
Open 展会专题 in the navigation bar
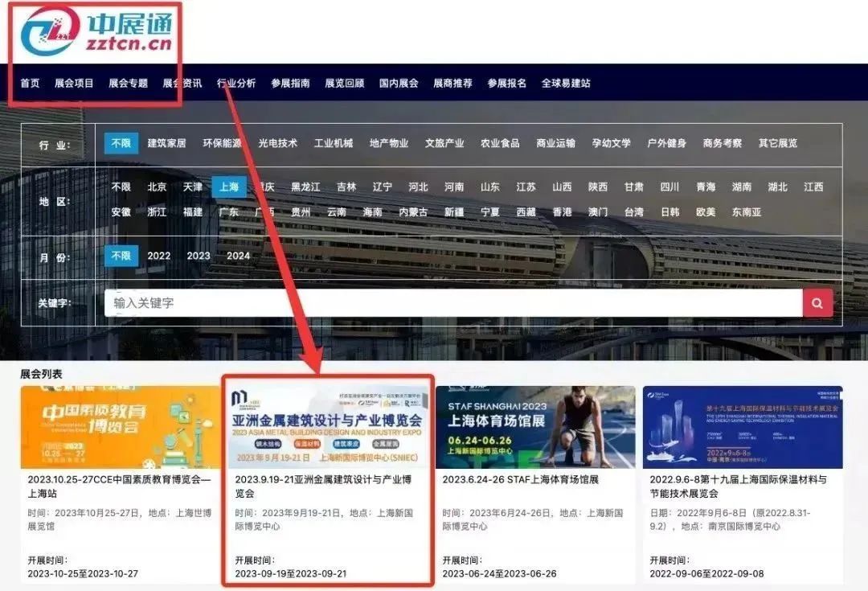(x=128, y=83)
